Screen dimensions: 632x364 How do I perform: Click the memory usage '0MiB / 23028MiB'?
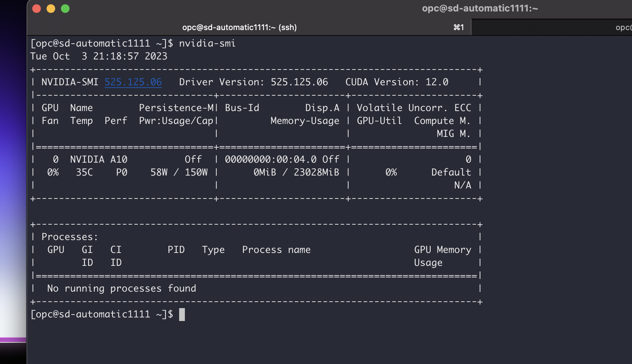coord(296,172)
